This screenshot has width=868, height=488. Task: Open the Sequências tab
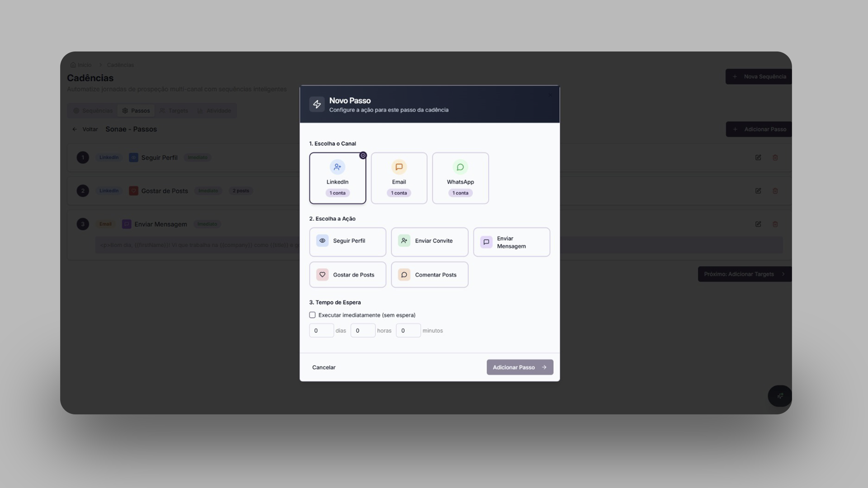tap(93, 111)
